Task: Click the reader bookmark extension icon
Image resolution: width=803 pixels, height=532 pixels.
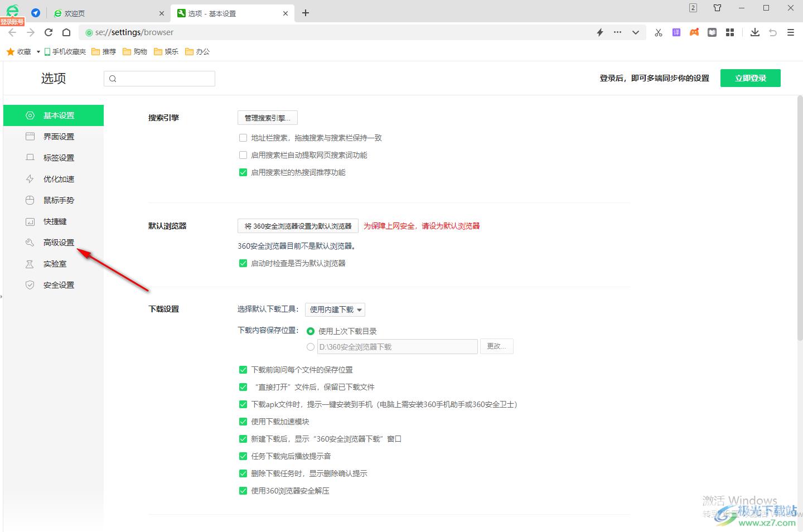Action: (712, 32)
